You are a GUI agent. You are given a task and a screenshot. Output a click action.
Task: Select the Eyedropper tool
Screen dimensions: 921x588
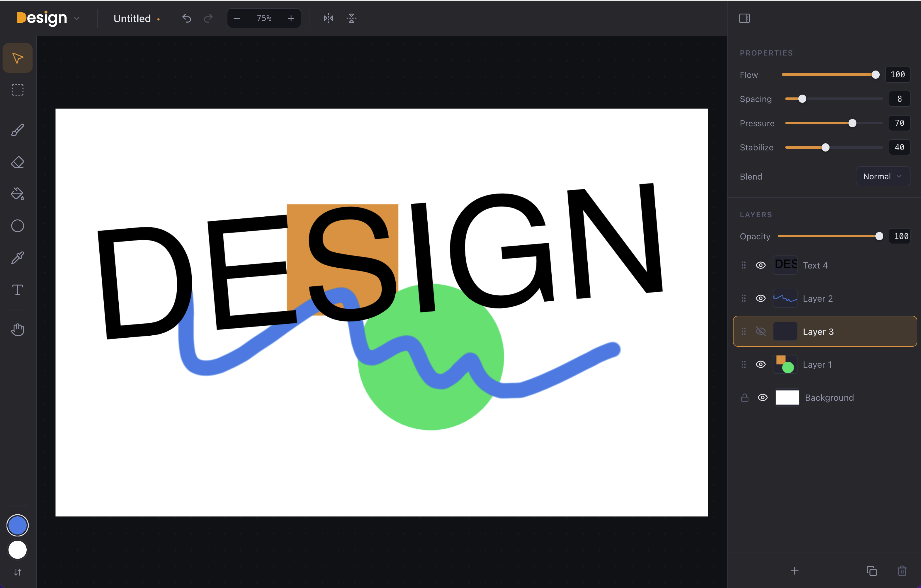tap(18, 258)
